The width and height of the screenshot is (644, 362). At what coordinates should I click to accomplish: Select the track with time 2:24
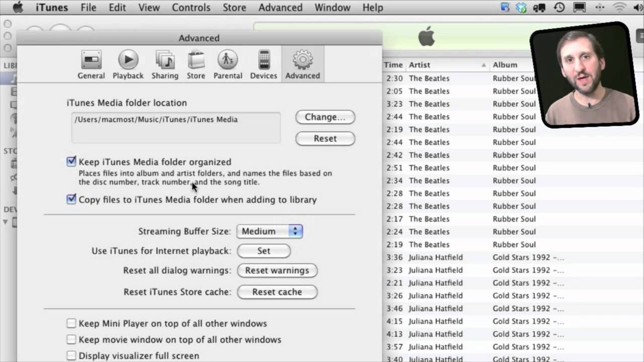pos(513,231)
